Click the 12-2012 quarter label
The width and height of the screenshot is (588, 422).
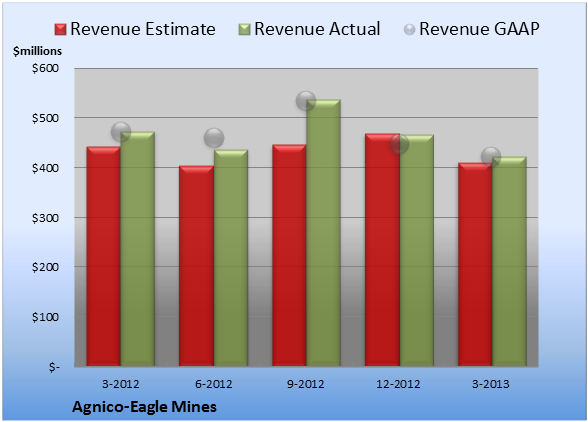click(398, 384)
